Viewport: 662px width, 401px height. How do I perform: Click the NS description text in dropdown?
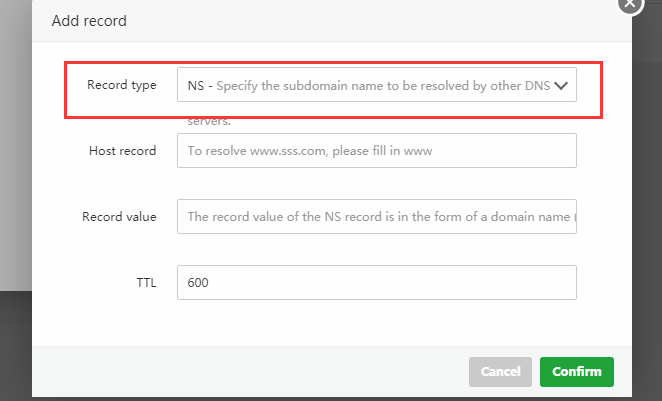[x=380, y=86]
